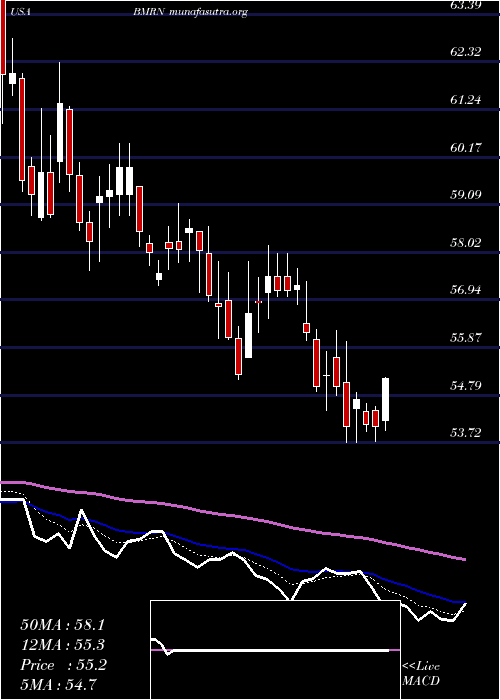Select the 62.32 price axis label

tap(465, 52)
